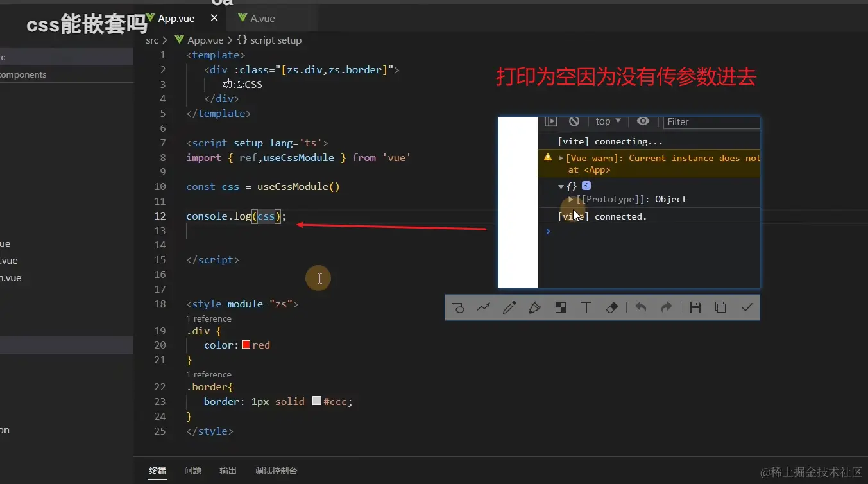Screen dimensions: 868x484
Task: Click '1 reference' codelens above .div
Action: pyautogui.click(x=208, y=318)
